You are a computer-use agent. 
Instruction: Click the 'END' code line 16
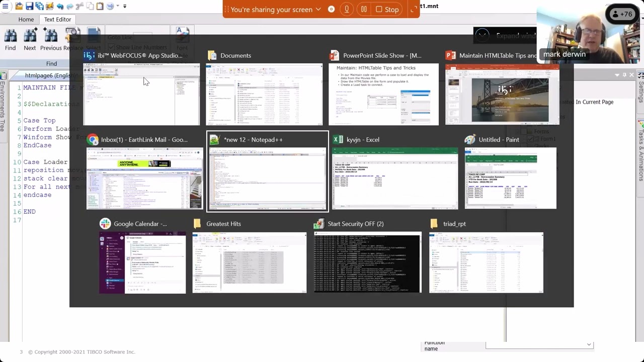click(29, 212)
